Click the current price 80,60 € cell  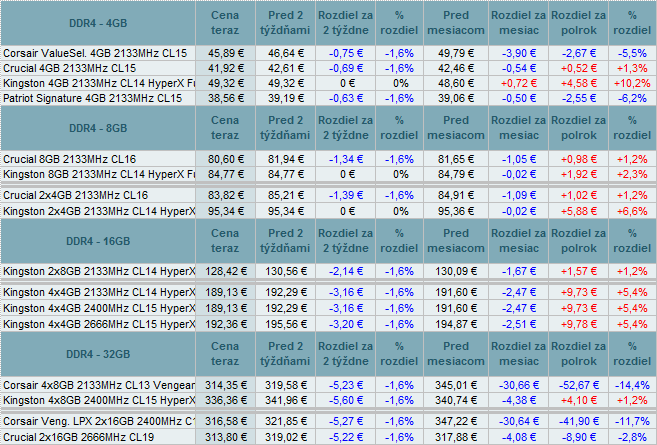225,159
